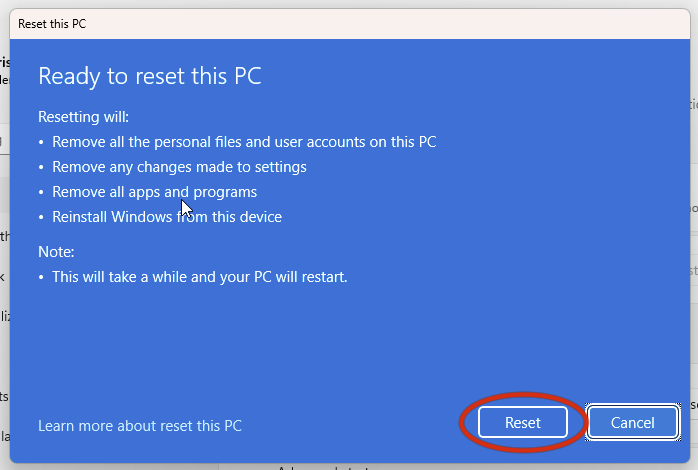The image size is (698, 470).
Task: Confirm by clicking the Reset button
Action: (x=523, y=422)
